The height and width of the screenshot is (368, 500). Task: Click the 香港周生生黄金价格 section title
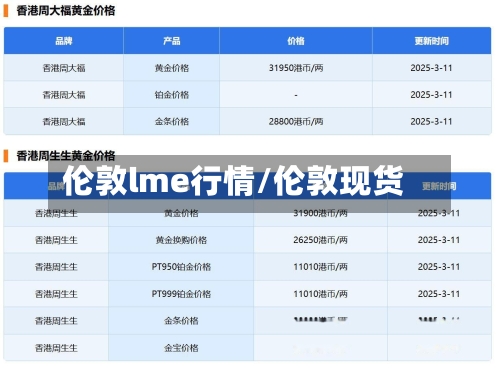[x=66, y=156]
